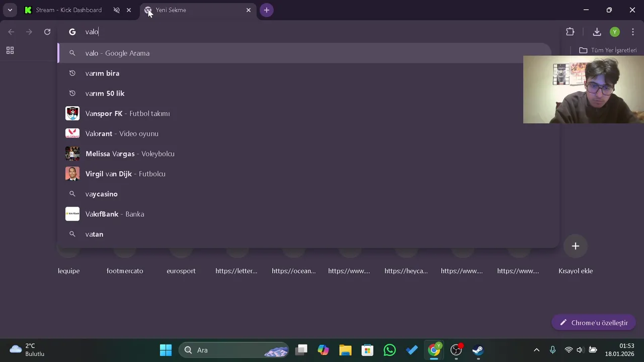Viewport: 644px width, 362px height.
Task: Show hidden system tray icons
Action: [536, 350]
